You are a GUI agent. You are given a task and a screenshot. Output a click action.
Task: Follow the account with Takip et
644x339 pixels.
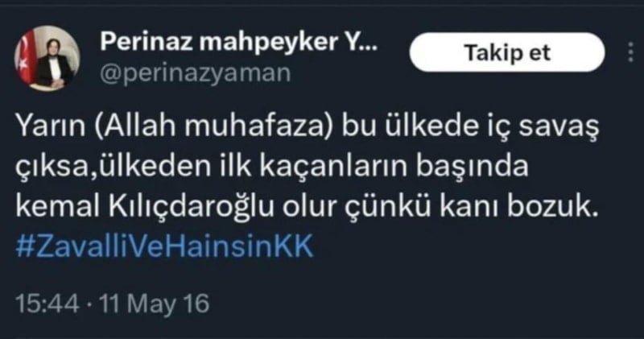point(507,52)
